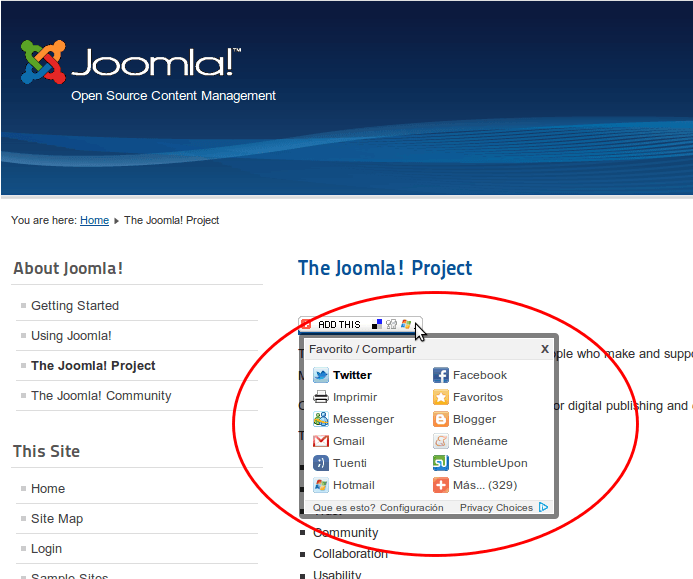The image size is (693, 579).
Task: Open Home under This Site menu
Action: pos(48,488)
